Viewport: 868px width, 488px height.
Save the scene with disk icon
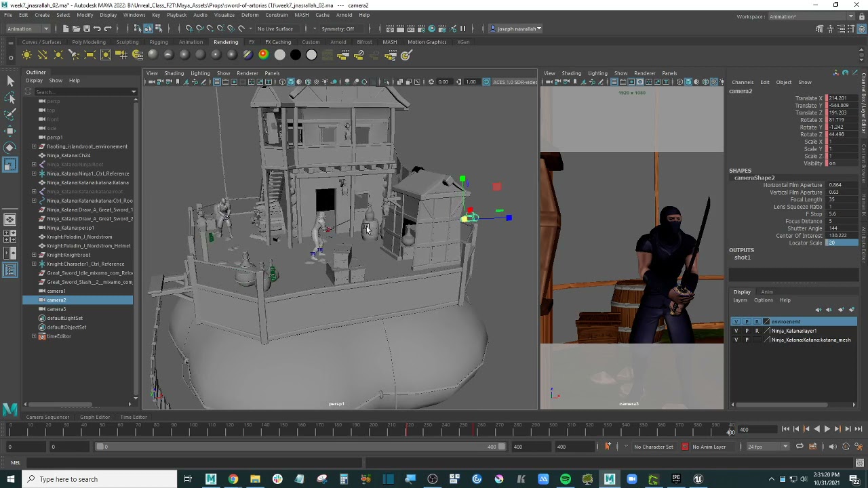[x=86, y=28]
